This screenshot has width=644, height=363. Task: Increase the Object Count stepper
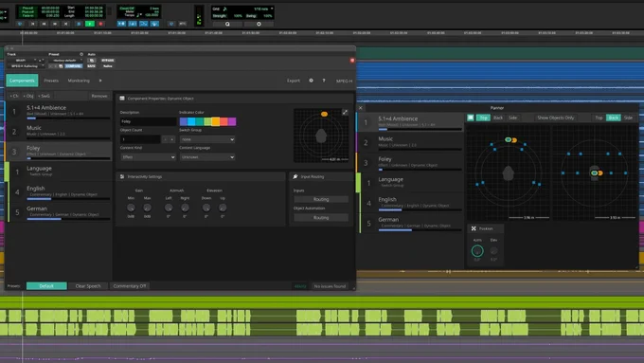pos(172,139)
